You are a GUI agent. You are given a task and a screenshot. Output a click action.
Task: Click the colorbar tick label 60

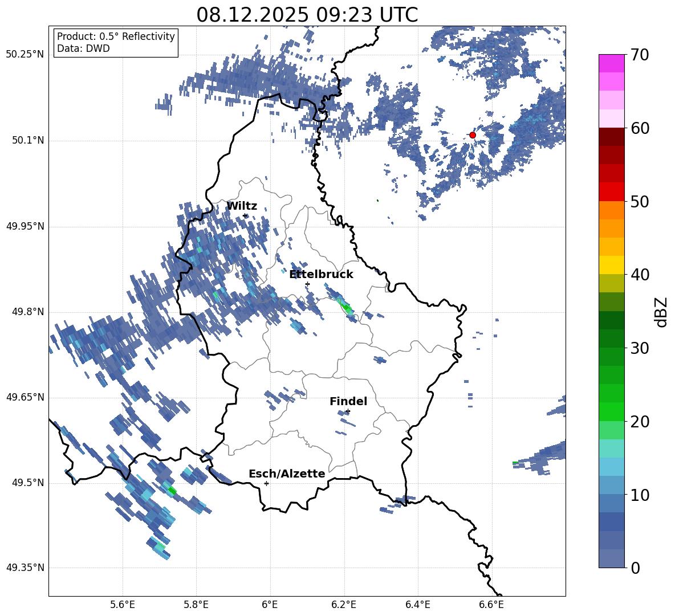640,128
